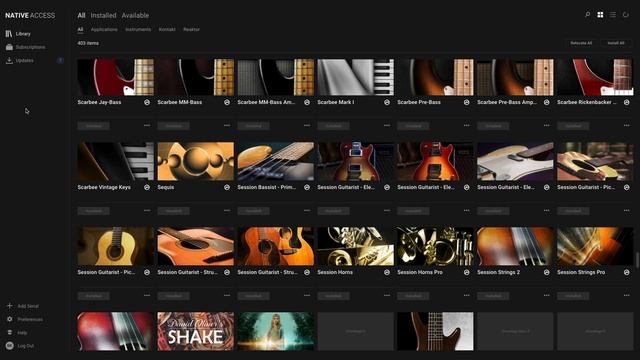
Task: Click the Installed button under Session Horns Pro
Action: tap(413, 296)
